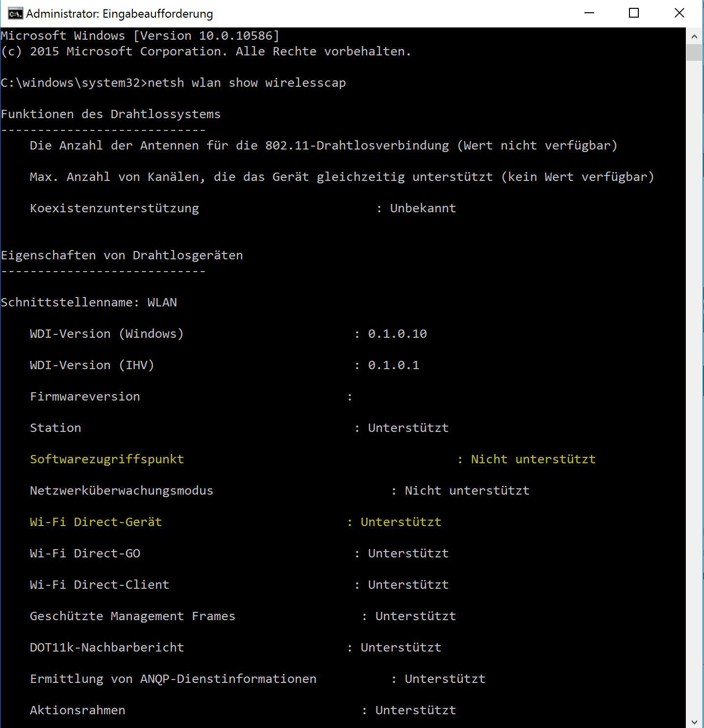Click the label 'Geschützte Management Frames'

(x=133, y=616)
